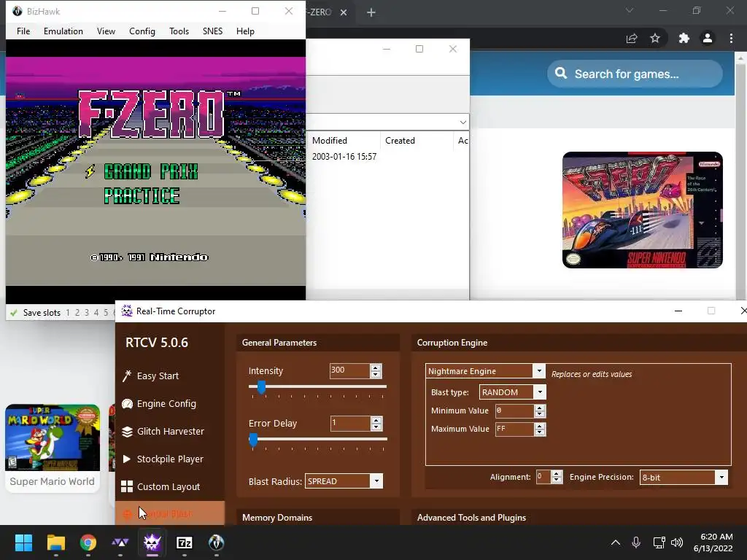Click the microphone tray icon
The width and height of the screenshot is (747, 560).
(636, 542)
